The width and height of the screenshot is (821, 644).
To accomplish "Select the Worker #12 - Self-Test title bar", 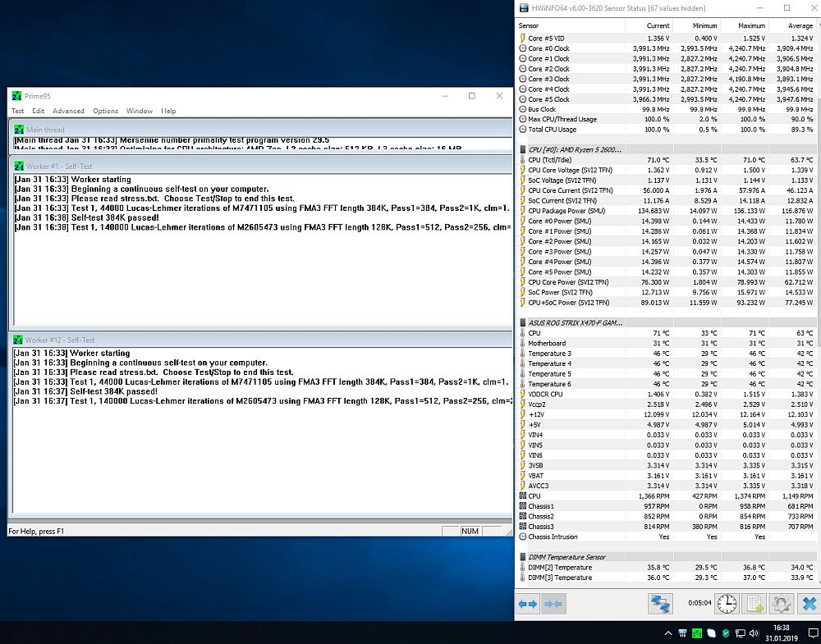I will click(x=261, y=340).
